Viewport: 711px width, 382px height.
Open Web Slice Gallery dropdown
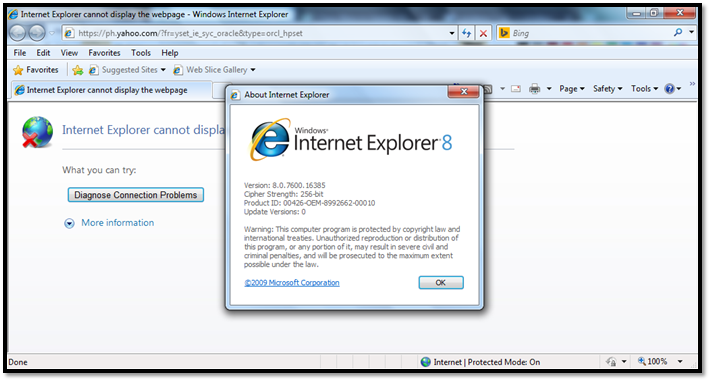(x=215, y=70)
